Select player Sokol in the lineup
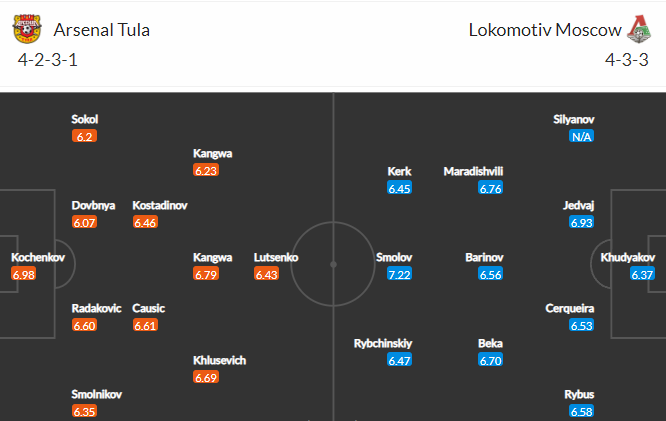This screenshot has width=666, height=421. [85, 119]
